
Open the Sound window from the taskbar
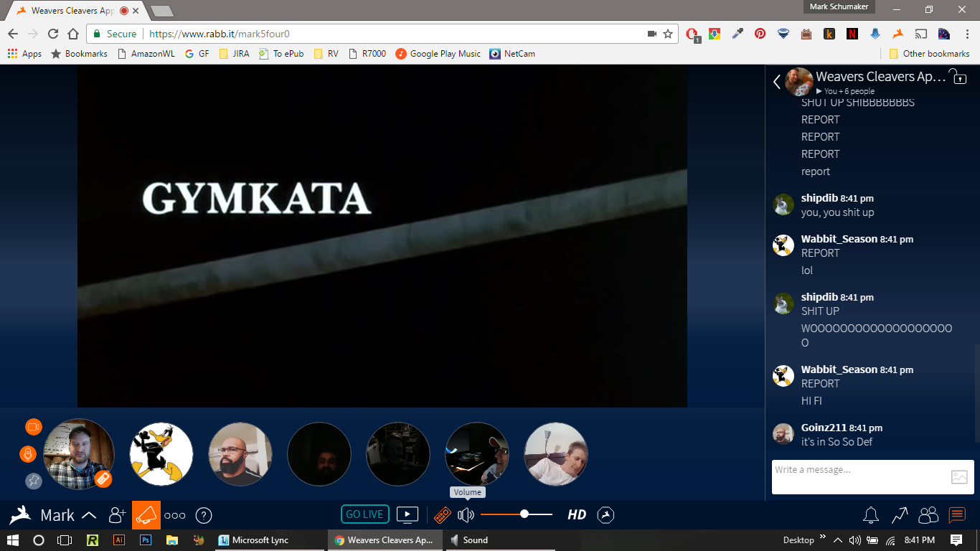(499, 540)
